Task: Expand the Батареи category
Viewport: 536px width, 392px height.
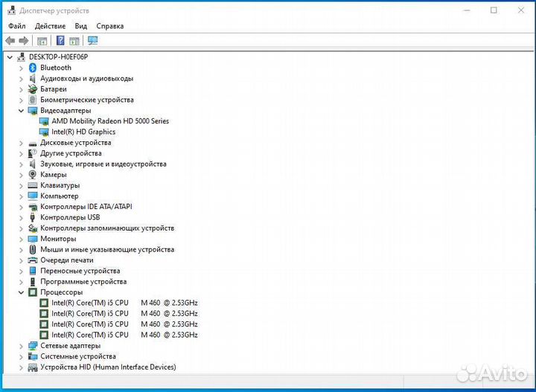Action: pos(21,89)
